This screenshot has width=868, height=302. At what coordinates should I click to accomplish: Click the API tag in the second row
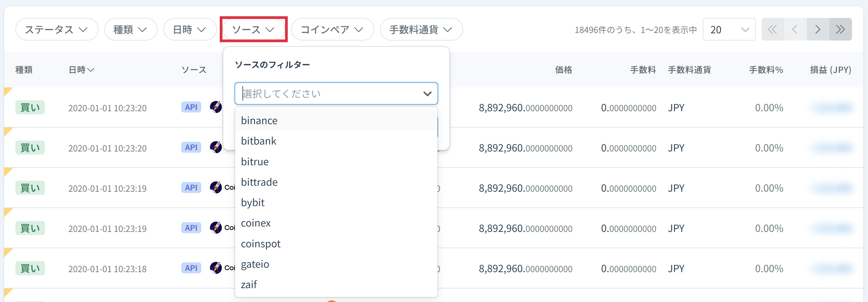point(191,147)
